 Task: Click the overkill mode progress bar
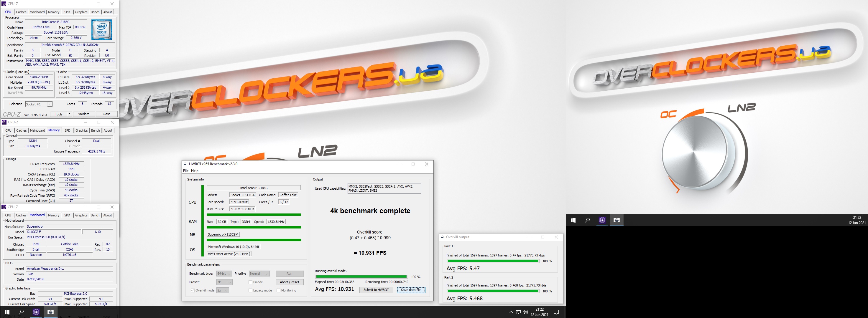click(x=361, y=276)
